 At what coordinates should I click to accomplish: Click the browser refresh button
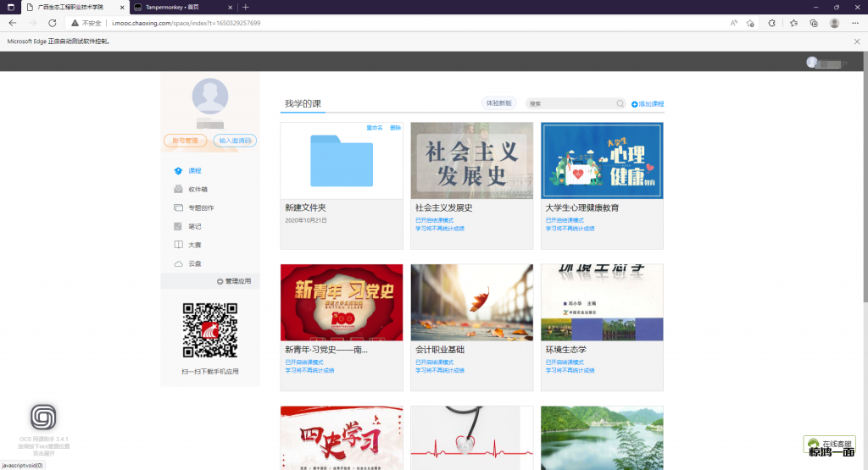(x=53, y=23)
